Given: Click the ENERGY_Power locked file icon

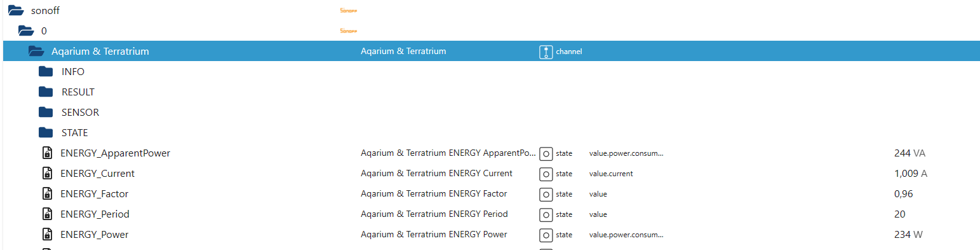Looking at the screenshot, I should point(47,234).
